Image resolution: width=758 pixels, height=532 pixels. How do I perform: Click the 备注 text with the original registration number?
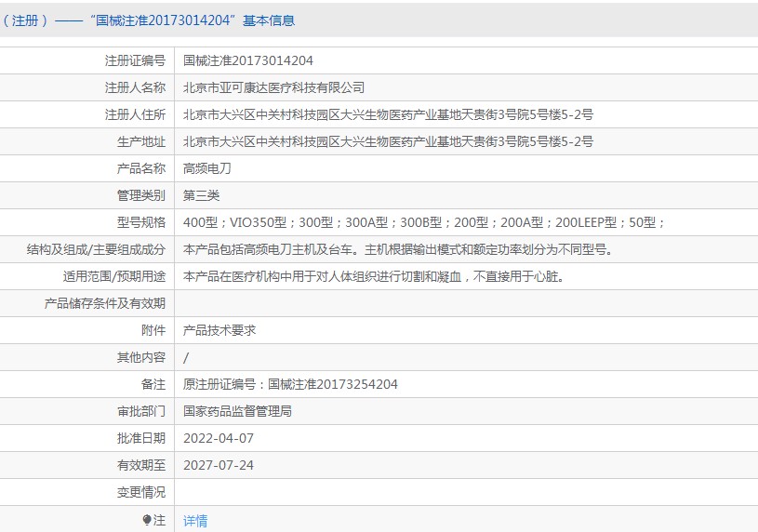tap(290, 384)
